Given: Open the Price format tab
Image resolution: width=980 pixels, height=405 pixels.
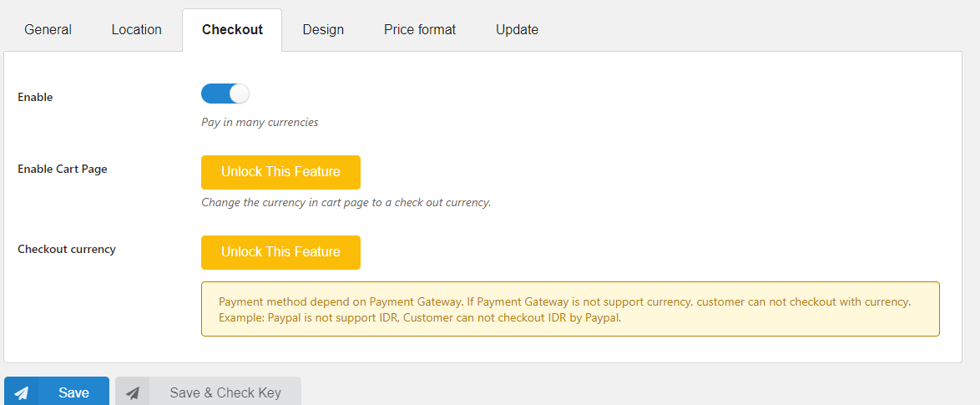Looking at the screenshot, I should 420,29.
